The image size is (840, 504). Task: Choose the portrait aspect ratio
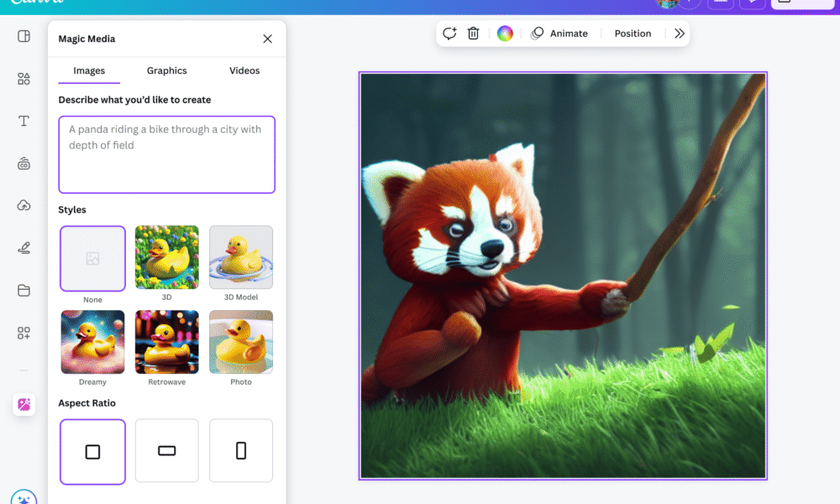pyautogui.click(x=241, y=450)
